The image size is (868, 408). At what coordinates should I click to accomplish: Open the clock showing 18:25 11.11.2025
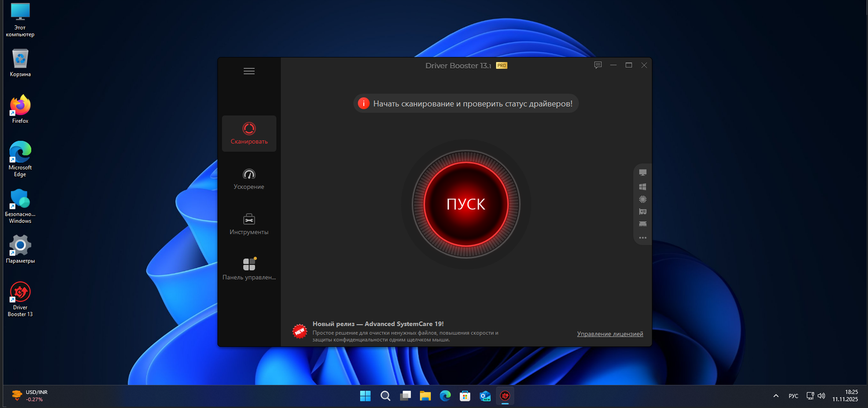click(845, 396)
